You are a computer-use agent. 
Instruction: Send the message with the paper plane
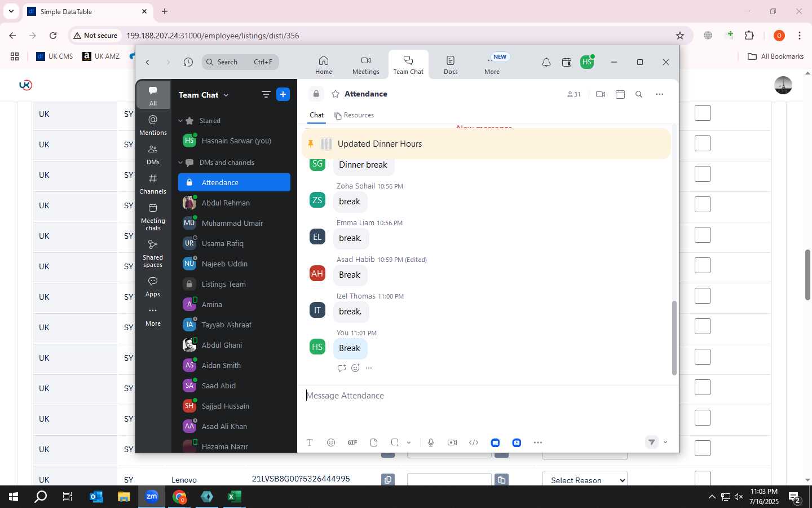point(651,443)
